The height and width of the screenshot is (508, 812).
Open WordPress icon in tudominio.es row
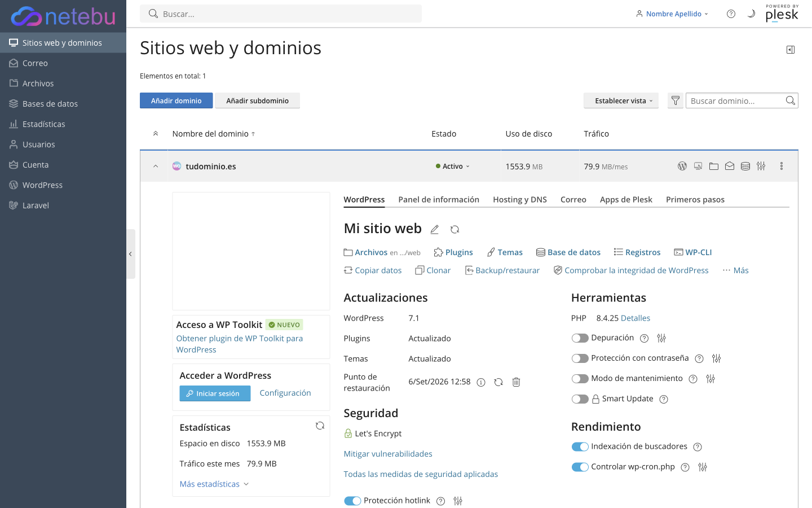[682, 166]
